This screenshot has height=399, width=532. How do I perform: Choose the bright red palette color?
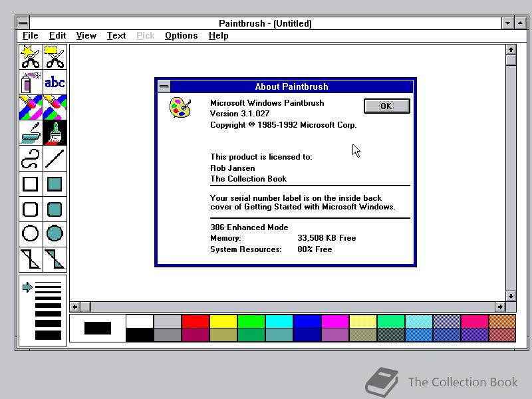[x=196, y=321]
